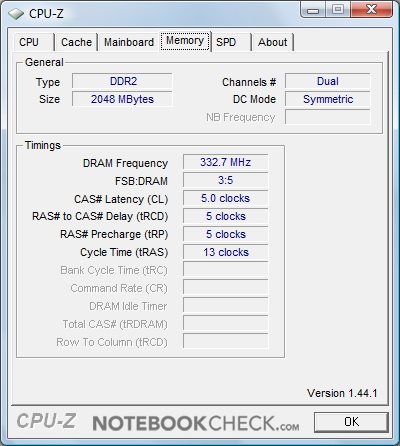Click the 'DC Mode' label

point(254,99)
